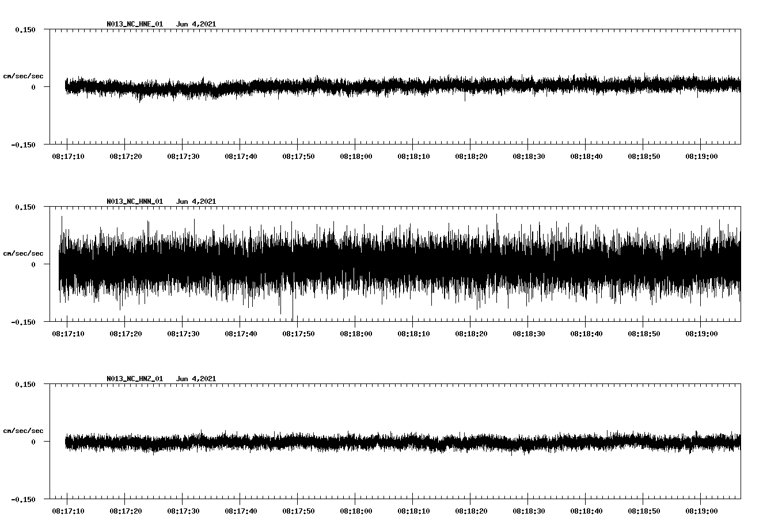
Task: Click 08:18:00 on the HNZ time axis
Action: point(356,511)
